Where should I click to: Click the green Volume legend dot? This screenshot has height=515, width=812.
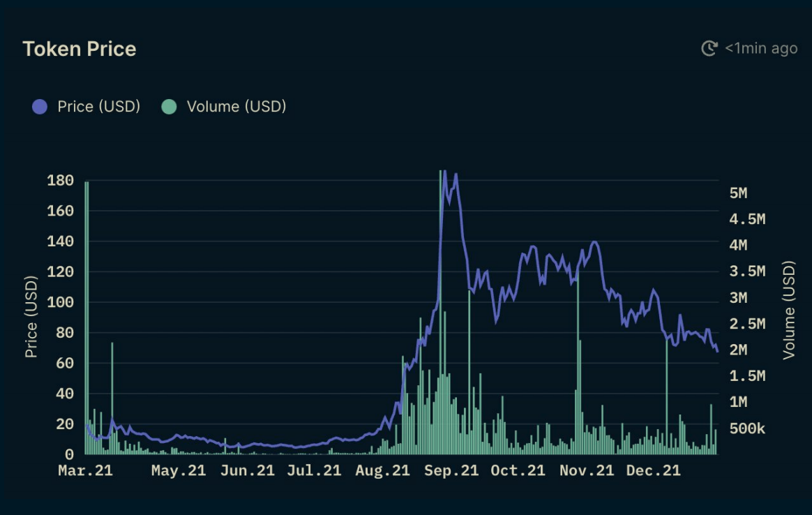click(x=169, y=107)
